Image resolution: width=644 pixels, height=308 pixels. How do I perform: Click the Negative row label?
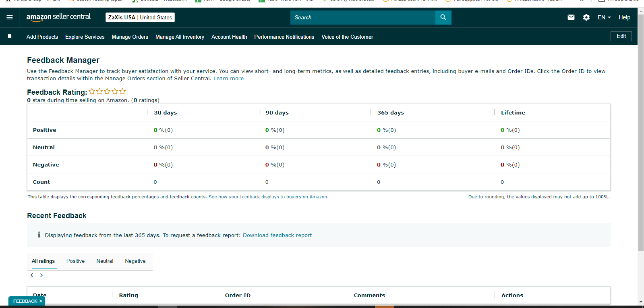tap(46, 165)
